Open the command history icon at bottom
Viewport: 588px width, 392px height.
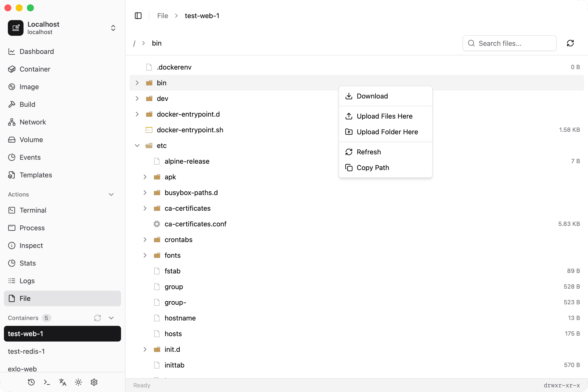(x=31, y=382)
